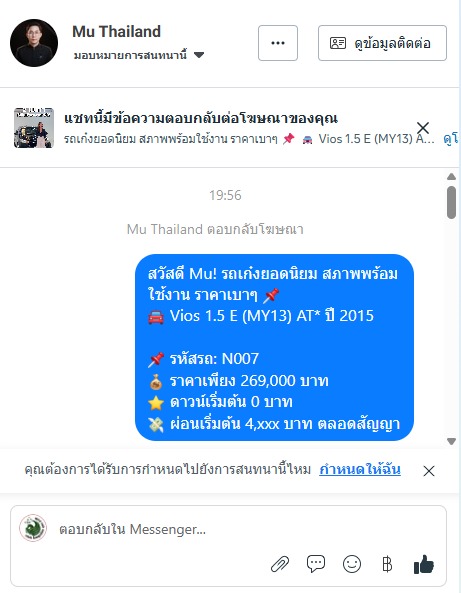Click the baht payment request icon
The height and width of the screenshot is (593, 461).
pos(387,564)
